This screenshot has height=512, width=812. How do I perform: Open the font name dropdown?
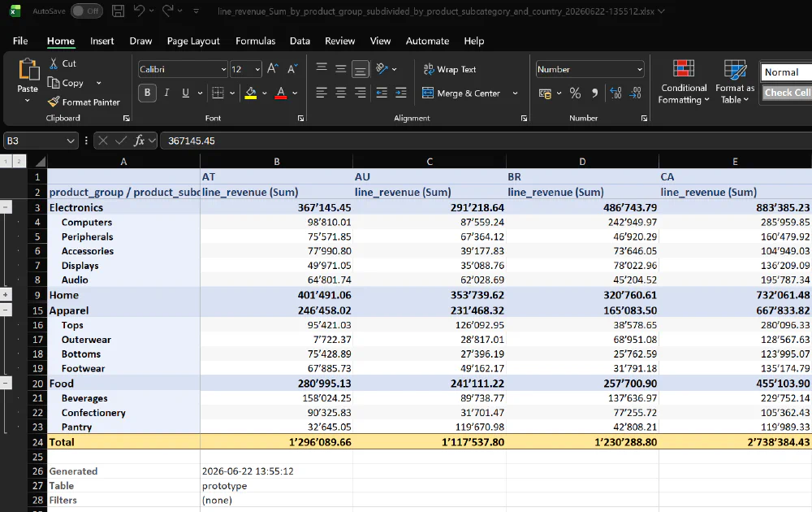pos(224,69)
